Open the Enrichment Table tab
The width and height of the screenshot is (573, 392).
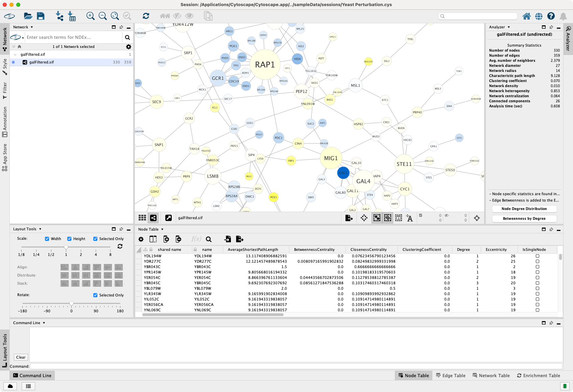pyautogui.click(x=538, y=375)
